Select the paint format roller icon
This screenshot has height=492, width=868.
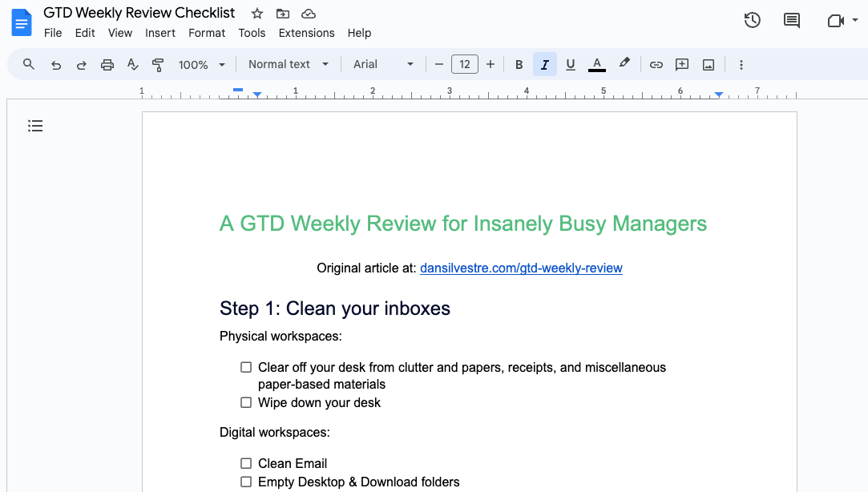158,65
